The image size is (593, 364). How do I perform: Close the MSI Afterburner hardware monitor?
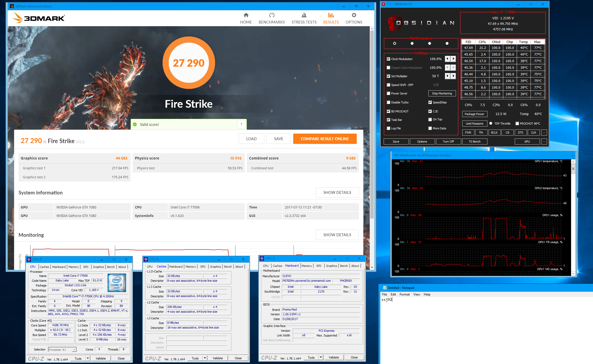[x=573, y=155]
